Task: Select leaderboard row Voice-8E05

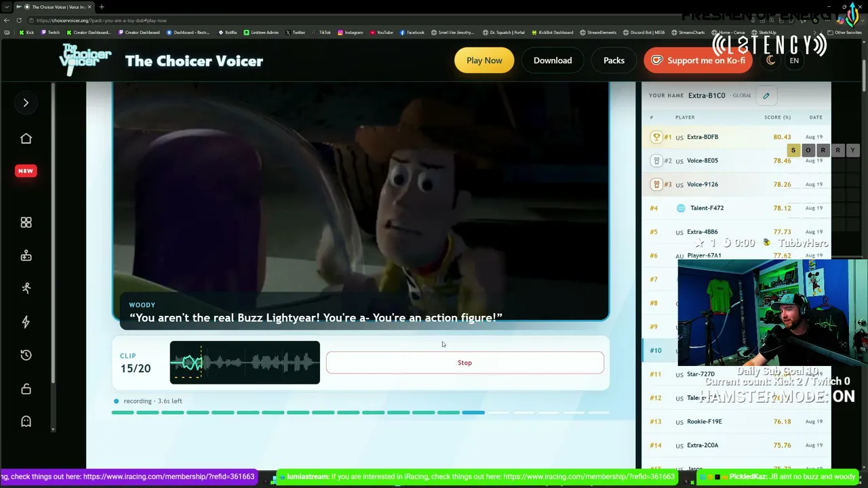Action: tap(736, 161)
